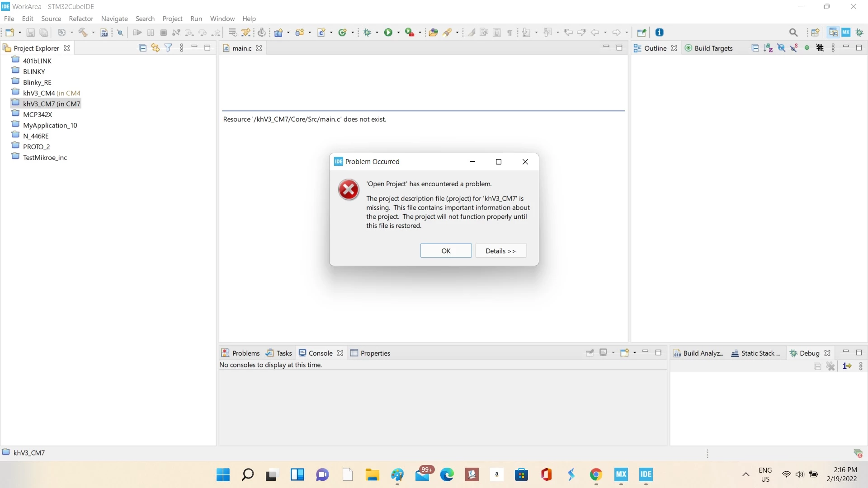
Task: Click the Build hammer icon in toolbar
Action: click(83, 33)
